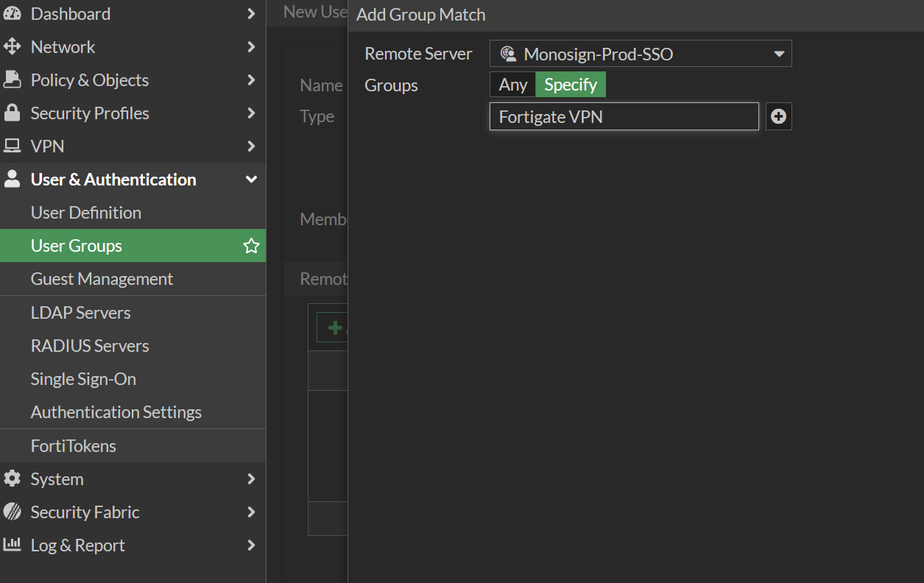Open the LDAP Servers page
Image resolution: width=924 pixels, height=583 pixels.
80,312
